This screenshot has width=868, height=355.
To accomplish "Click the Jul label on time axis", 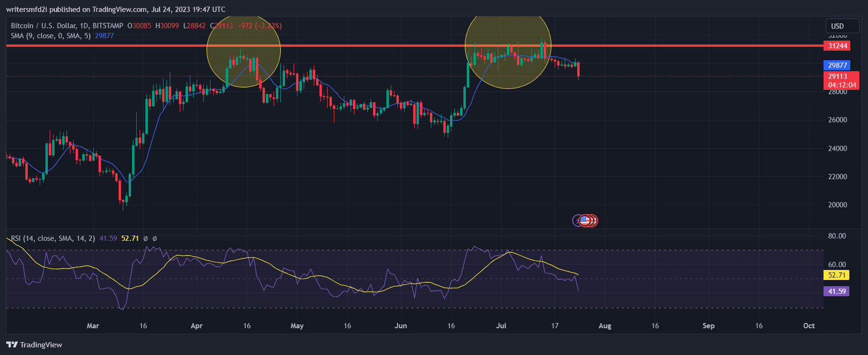I will point(501,326).
